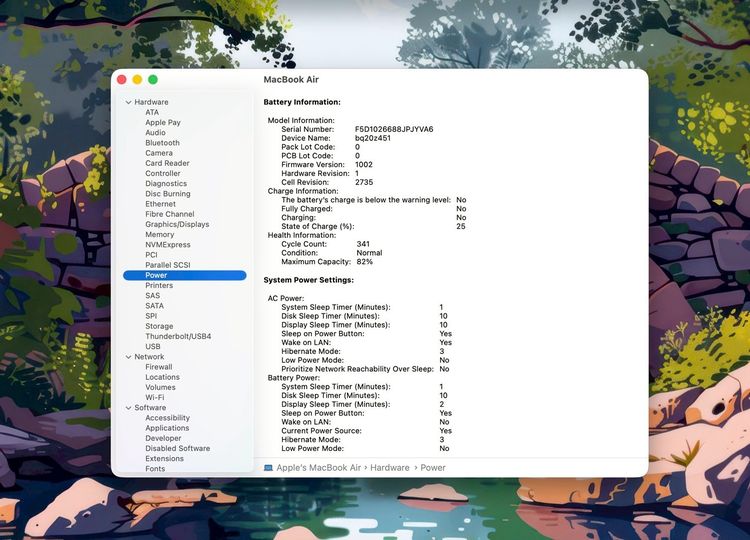The height and width of the screenshot is (540, 750).
Task: Select ATA in the sidebar
Action: 152,112
